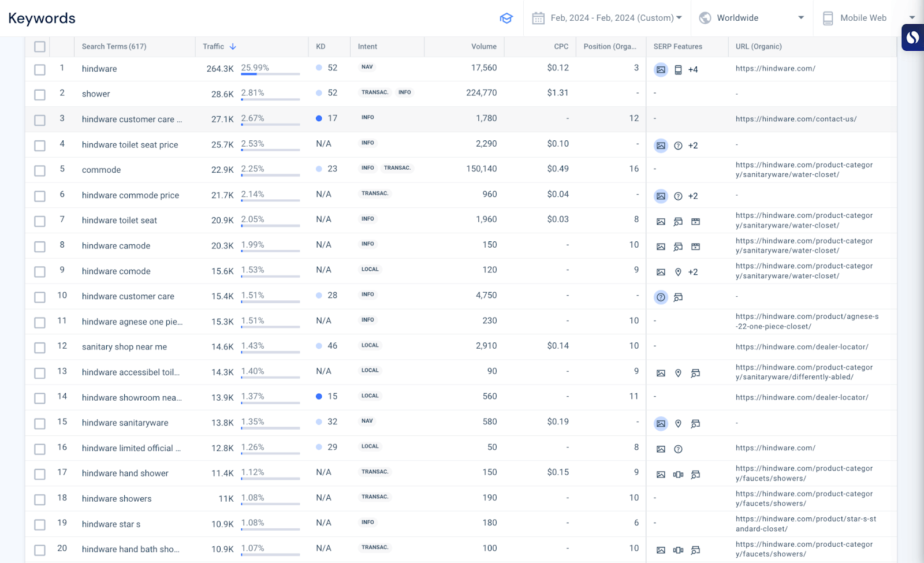Click the traffic share bar for shower 2.81%
924x563 pixels.
click(270, 99)
